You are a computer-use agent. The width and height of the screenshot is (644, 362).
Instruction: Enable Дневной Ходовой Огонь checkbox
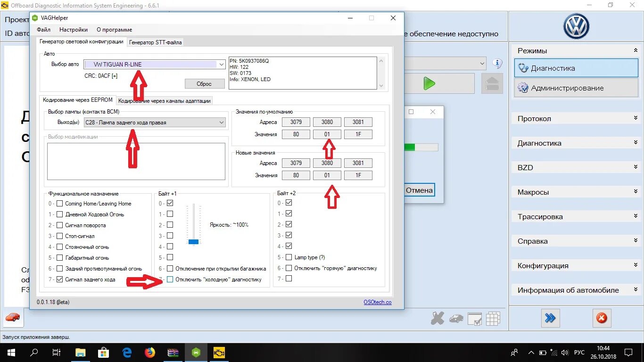(60, 214)
